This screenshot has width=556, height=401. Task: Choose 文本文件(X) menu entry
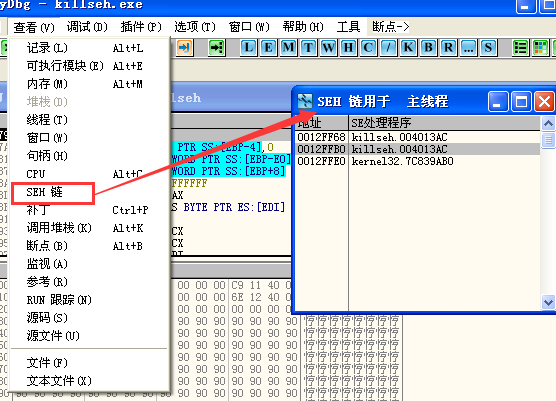coord(89,381)
